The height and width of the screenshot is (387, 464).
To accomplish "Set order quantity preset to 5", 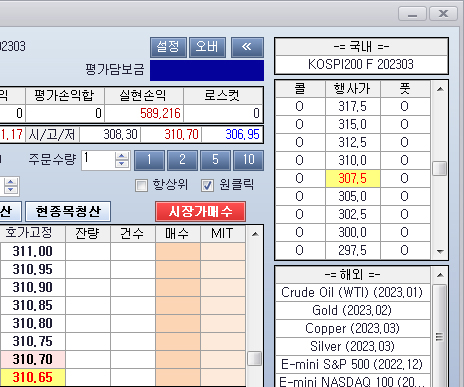I will click(x=215, y=160).
